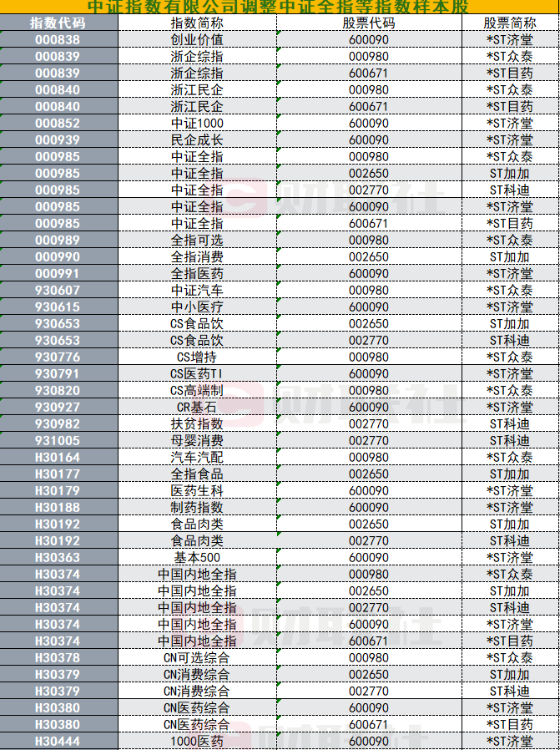The height and width of the screenshot is (750, 560).
Task: Select ST科迪 in the 扶贫指数 row
Action: click(x=510, y=423)
